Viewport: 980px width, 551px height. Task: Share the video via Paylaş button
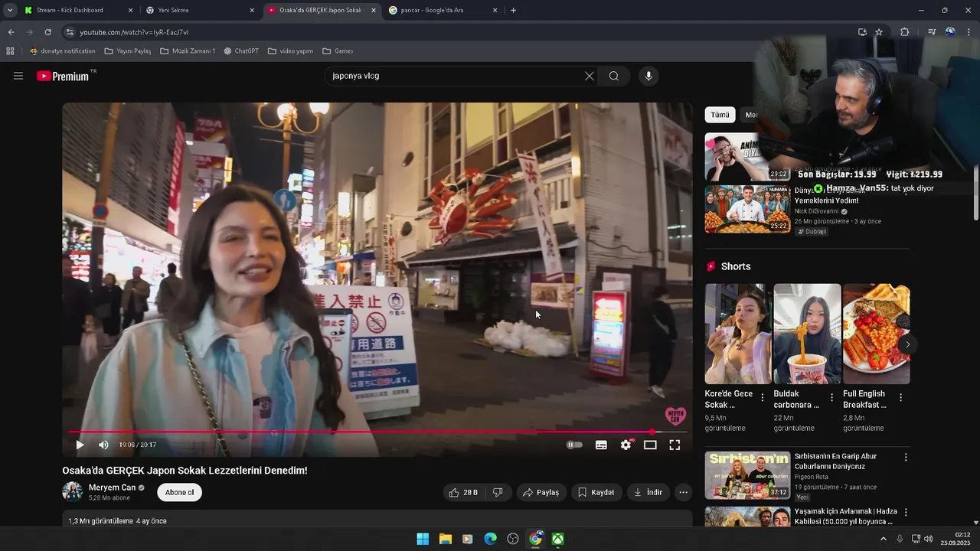(x=541, y=492)
